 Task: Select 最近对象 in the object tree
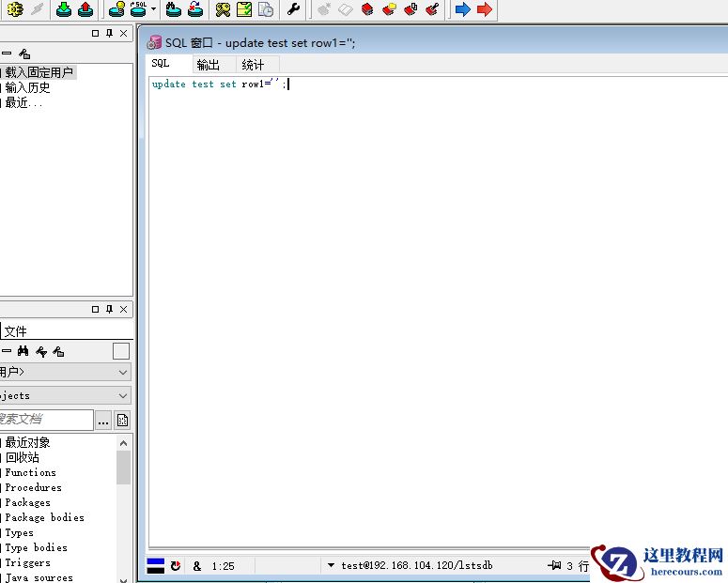pos(28,442)
